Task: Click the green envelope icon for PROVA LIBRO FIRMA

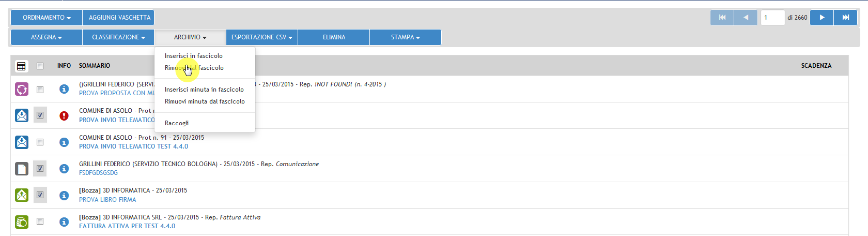Action: coord(22,195)
